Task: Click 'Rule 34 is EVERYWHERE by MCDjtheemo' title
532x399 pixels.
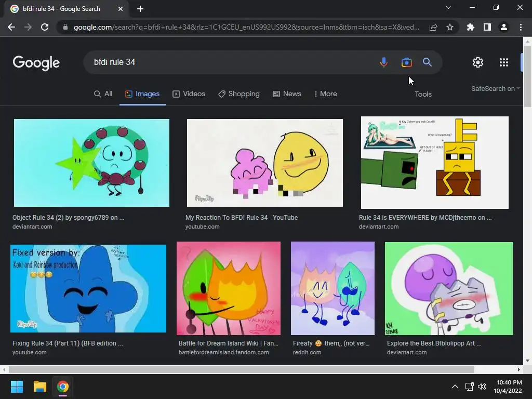Action: pos(425,218)
